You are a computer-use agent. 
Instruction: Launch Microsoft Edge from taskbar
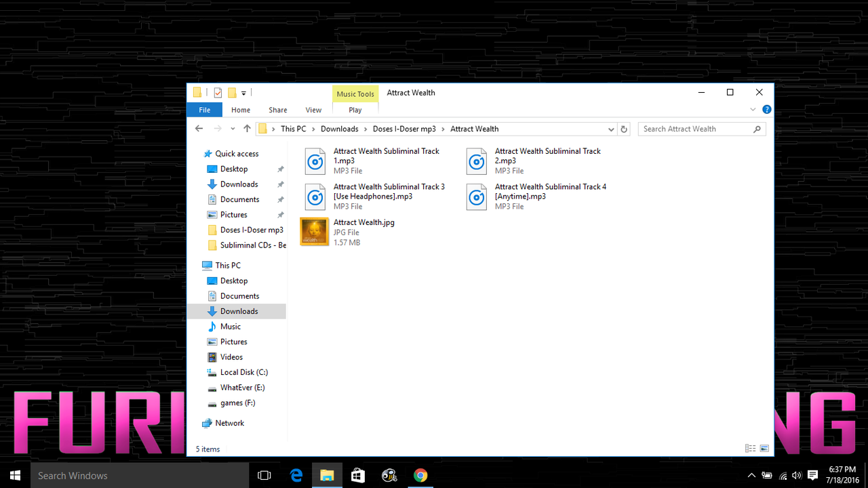point(296,476)
